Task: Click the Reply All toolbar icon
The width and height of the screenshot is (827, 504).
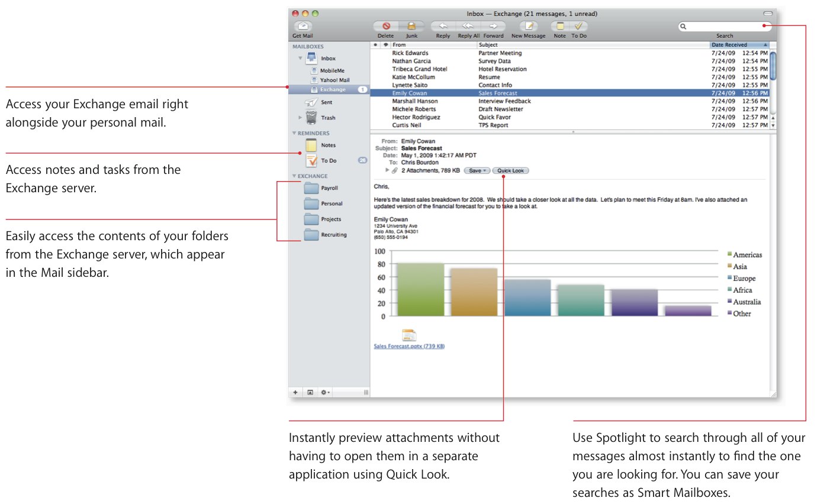Action: pyautogui.click(x=468, y=27)
